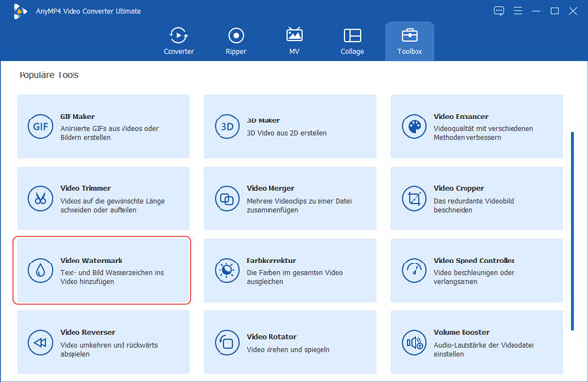The width and height of the screenshot is (588, 382).
Task: Click the Video Reverser rewind icon
Action: [40, 342]
